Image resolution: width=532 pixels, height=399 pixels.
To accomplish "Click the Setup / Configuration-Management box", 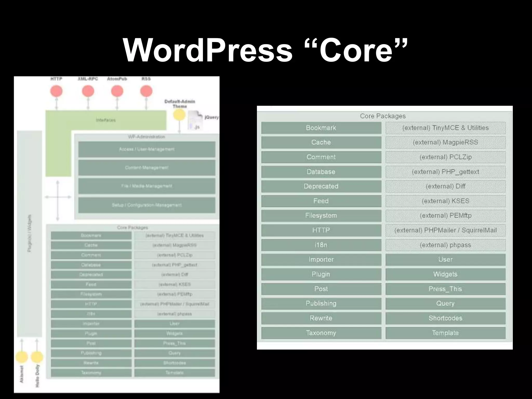I will pos(147,205).
